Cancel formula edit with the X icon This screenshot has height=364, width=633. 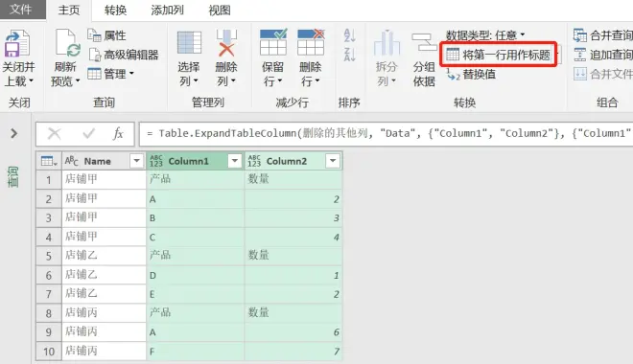pyautogui.click(x=55, y=133)
